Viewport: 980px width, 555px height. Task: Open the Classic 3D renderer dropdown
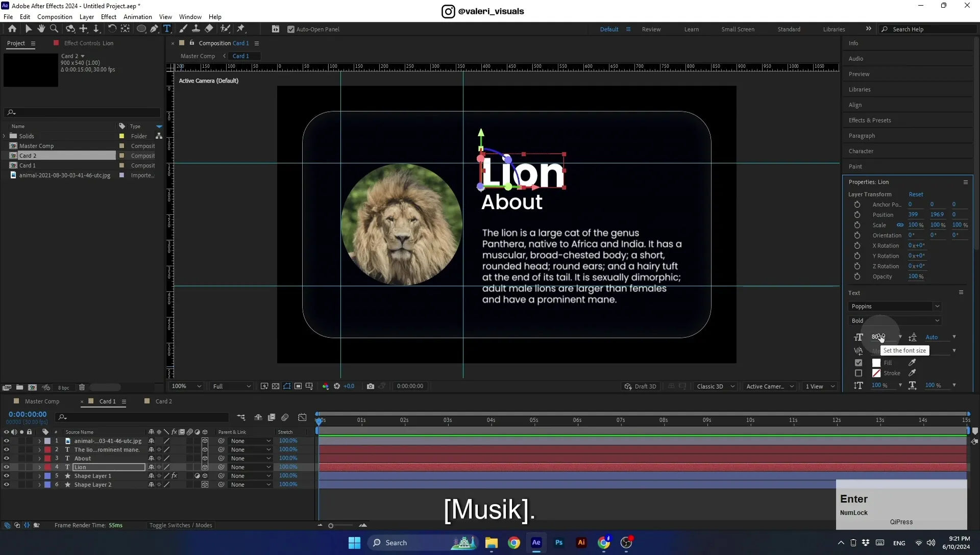click(716, 386)
